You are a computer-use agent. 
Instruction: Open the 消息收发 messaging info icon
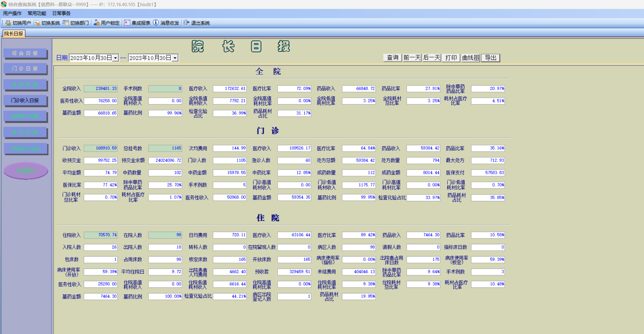156,23
